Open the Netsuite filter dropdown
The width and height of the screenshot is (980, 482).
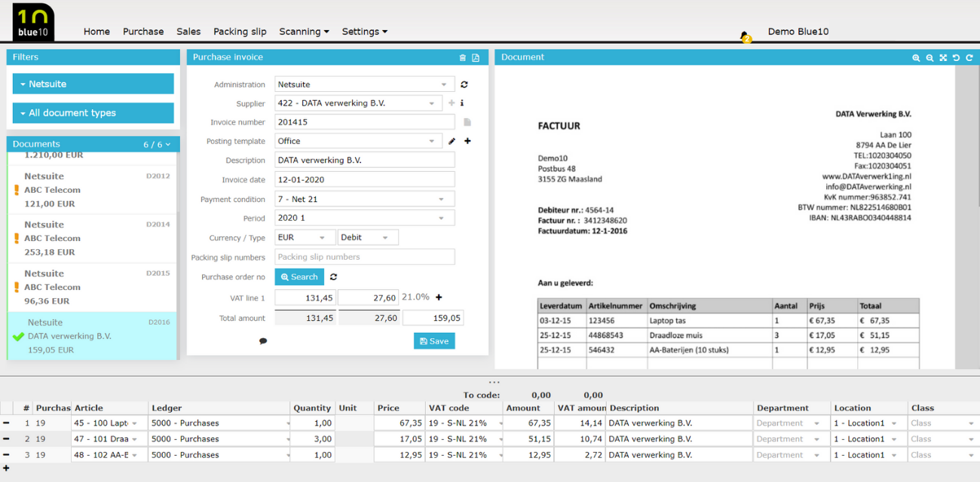tap(93, 84)
